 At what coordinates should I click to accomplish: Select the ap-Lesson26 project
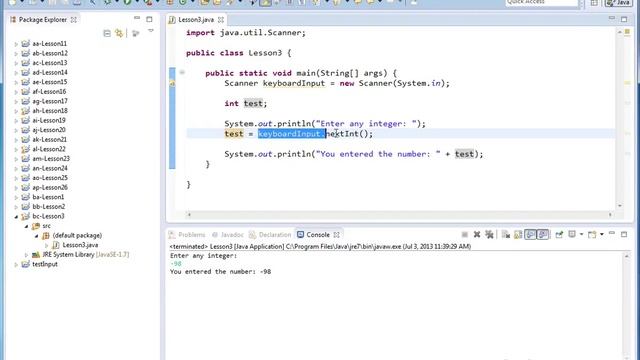[50, 188]
